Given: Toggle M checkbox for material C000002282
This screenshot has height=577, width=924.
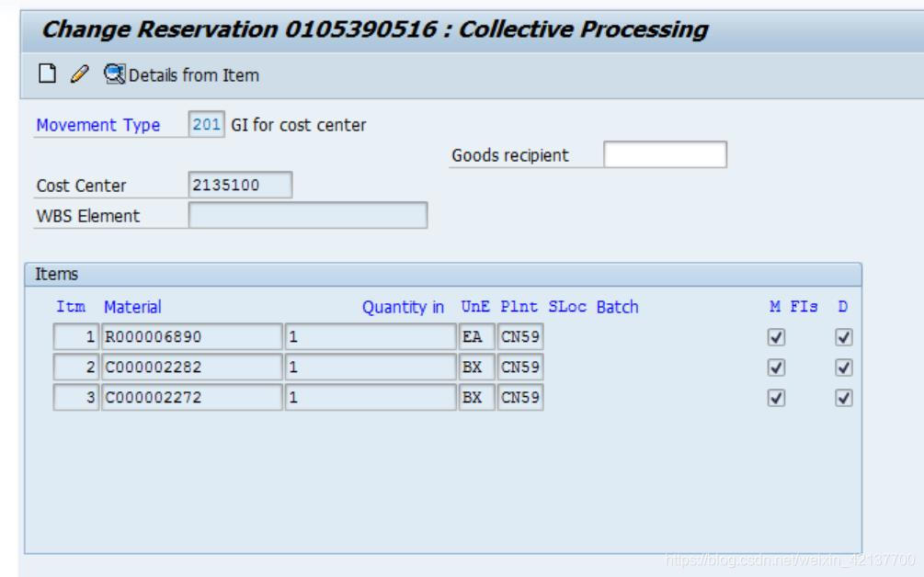Looking at the screenshot, I should 776,368.
